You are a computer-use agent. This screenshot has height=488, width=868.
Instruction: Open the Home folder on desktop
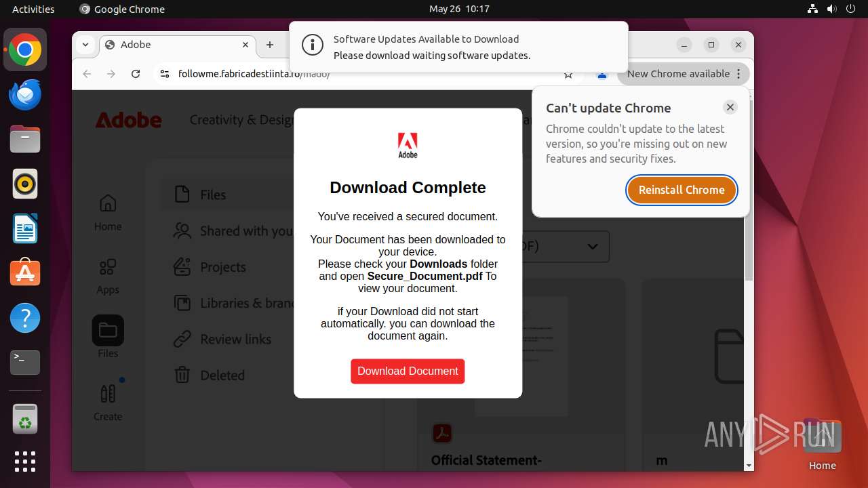pos(822,444)
